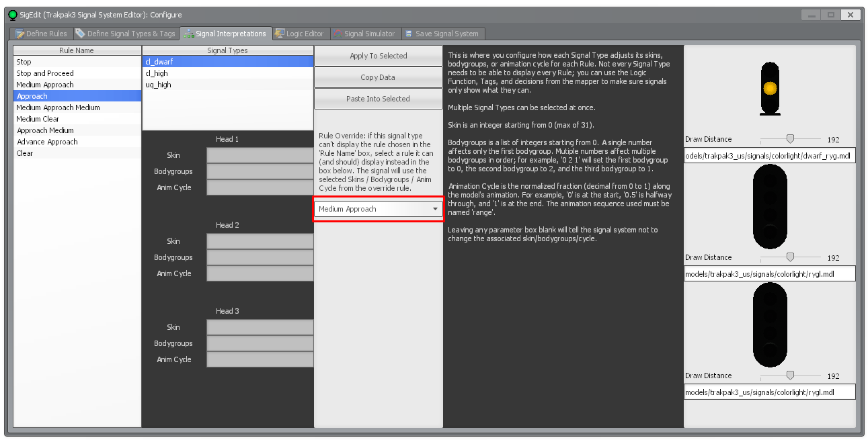Click the Head 1 Bodygroups field

(260, 171)
